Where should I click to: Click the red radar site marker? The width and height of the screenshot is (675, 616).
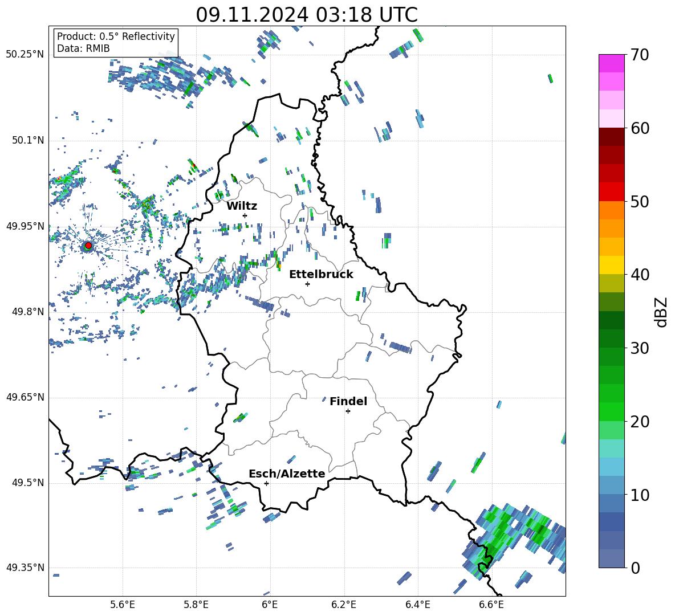tap(88, 245)
